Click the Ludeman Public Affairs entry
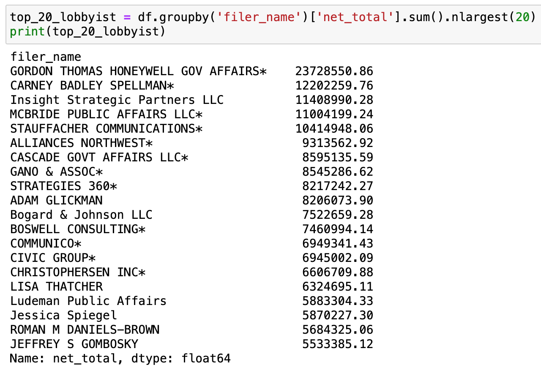The height and width of the screenshot is (392, 541). click(x=88, y=301)
